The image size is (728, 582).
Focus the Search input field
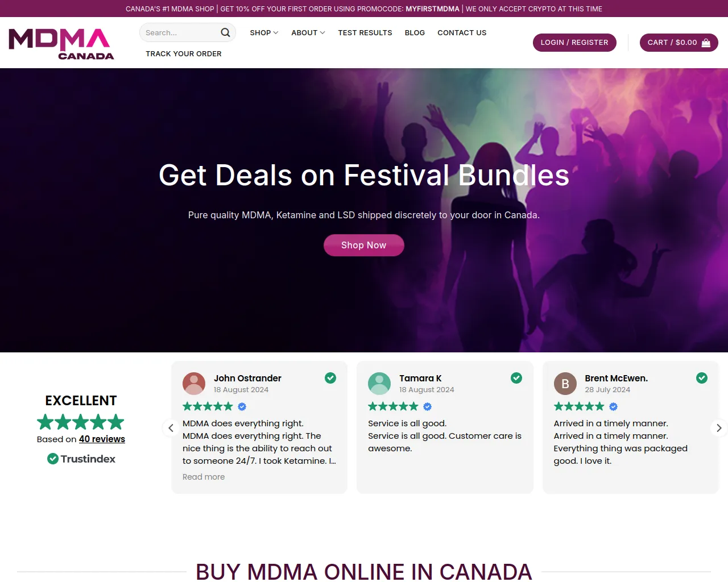pyautogui.click(x=179, y=32)
